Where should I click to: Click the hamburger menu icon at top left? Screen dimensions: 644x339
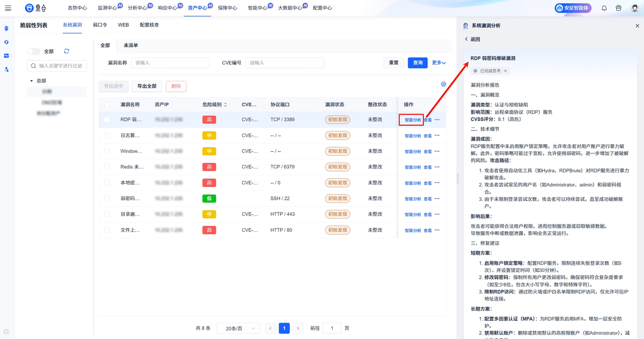click(x=8, y=8)
